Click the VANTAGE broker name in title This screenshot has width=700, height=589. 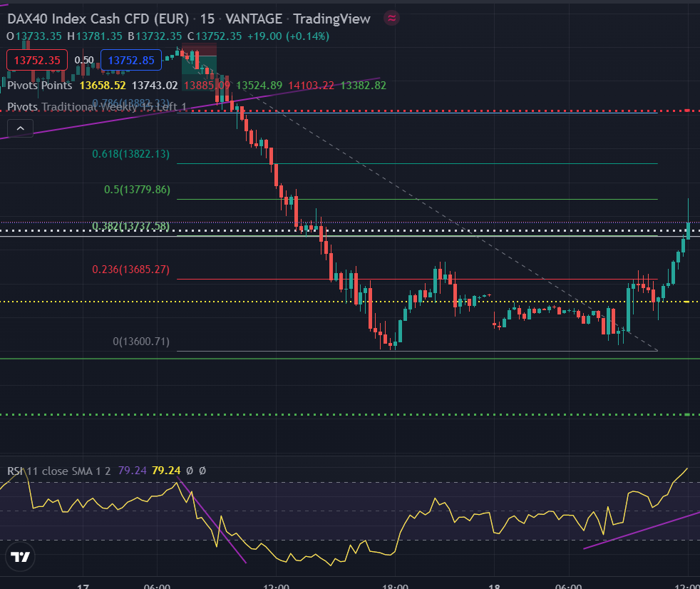point(254,19)
